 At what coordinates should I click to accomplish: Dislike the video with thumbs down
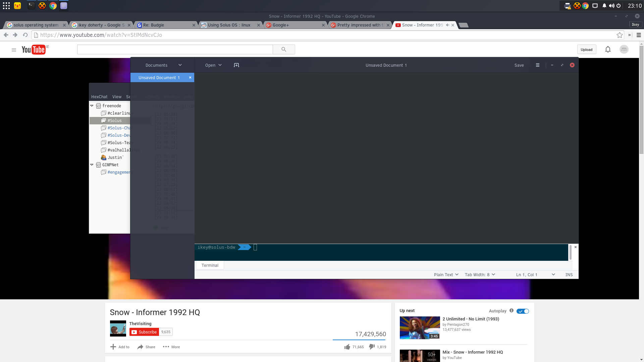[372, 347]
